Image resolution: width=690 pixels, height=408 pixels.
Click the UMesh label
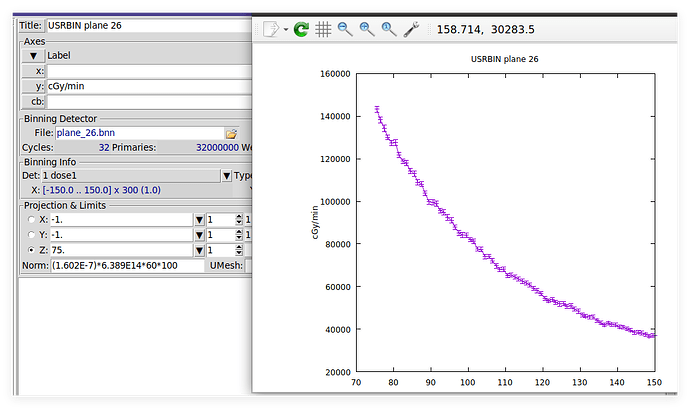point(226,266)
